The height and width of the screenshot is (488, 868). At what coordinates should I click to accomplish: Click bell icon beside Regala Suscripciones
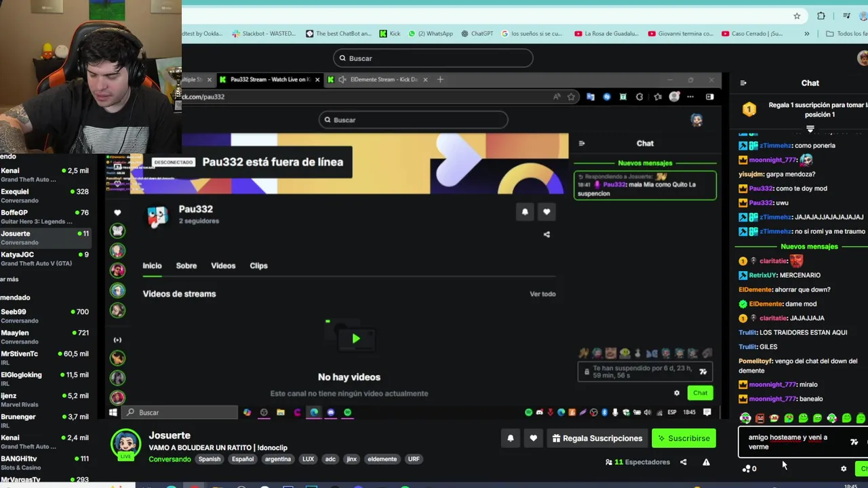click(x=511, y=439)
